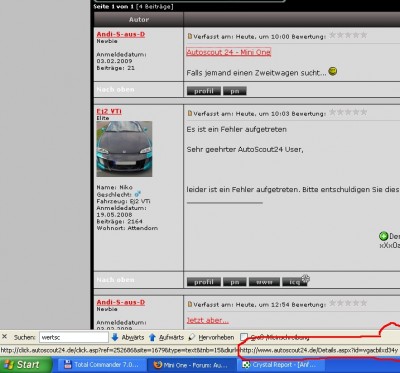Click the Suchen search input field
Image resolution: width=400 pixels, height=373 pixels.
[74, 337]
